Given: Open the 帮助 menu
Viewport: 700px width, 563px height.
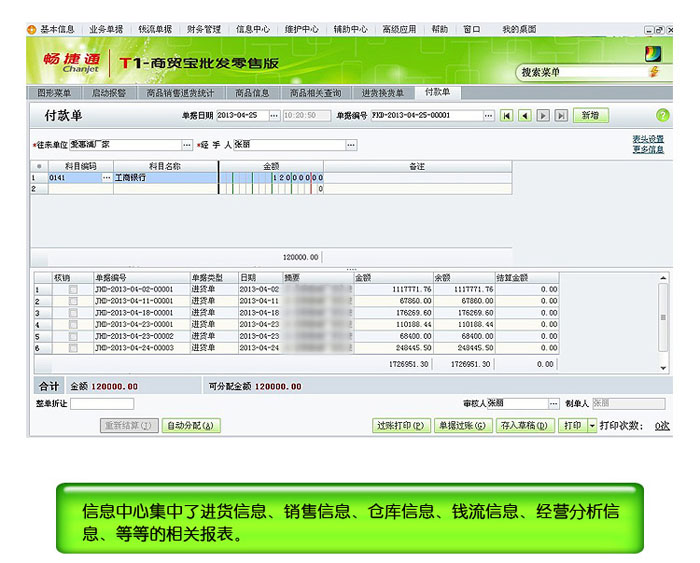Looking at the screenshot, I should pos(440,29).
